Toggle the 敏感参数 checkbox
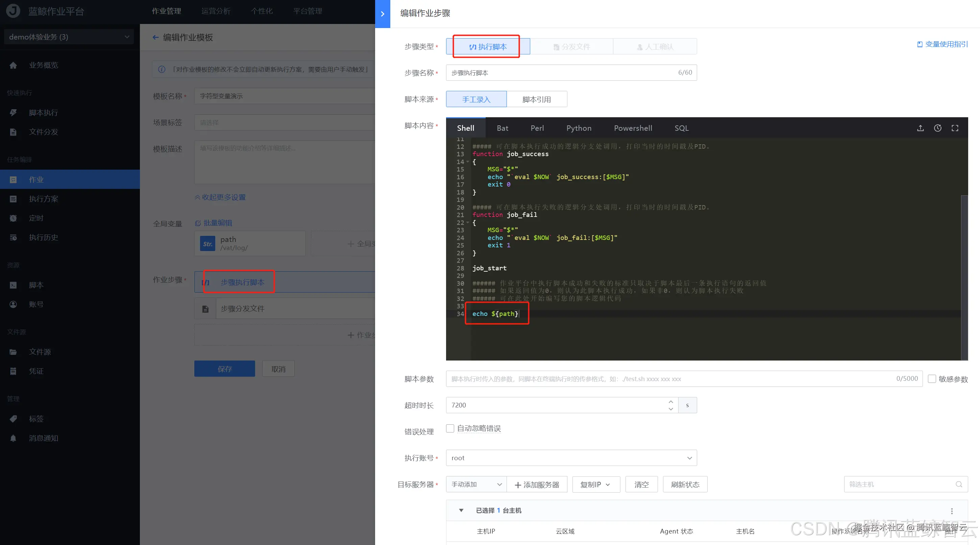980x545 pixels. (x=932, y=379)
